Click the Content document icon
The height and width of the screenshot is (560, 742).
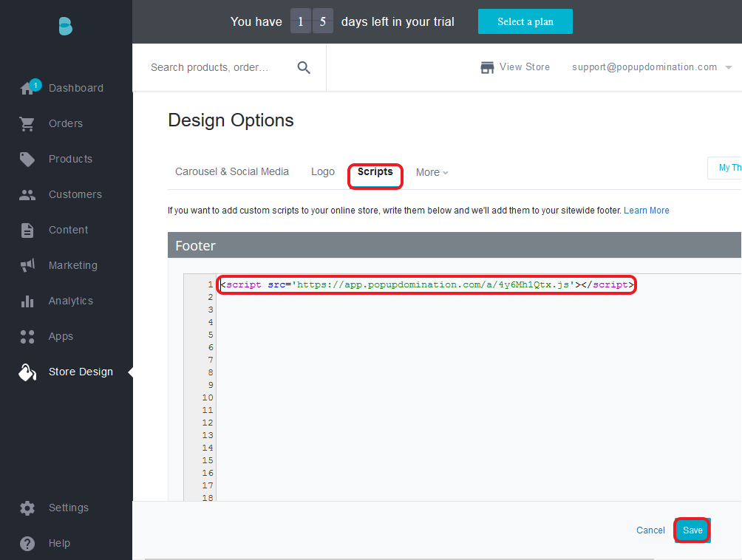(27, 231)
